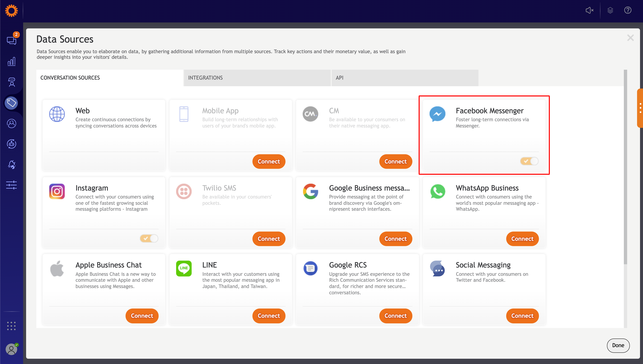Open the conversations icon with badge 2
Screen dimensions: 643x364
tap(12, 40)
